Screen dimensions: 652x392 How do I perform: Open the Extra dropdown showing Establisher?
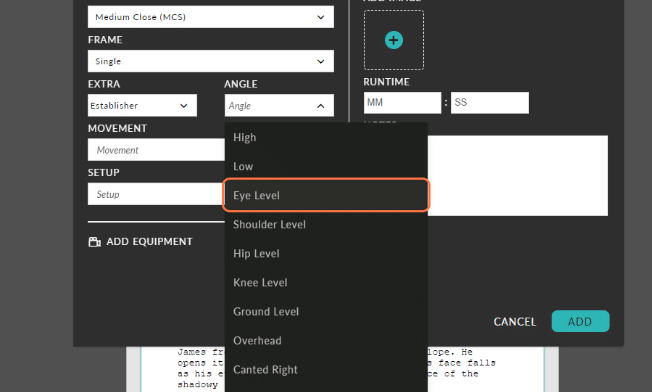[x=142, y=106]
